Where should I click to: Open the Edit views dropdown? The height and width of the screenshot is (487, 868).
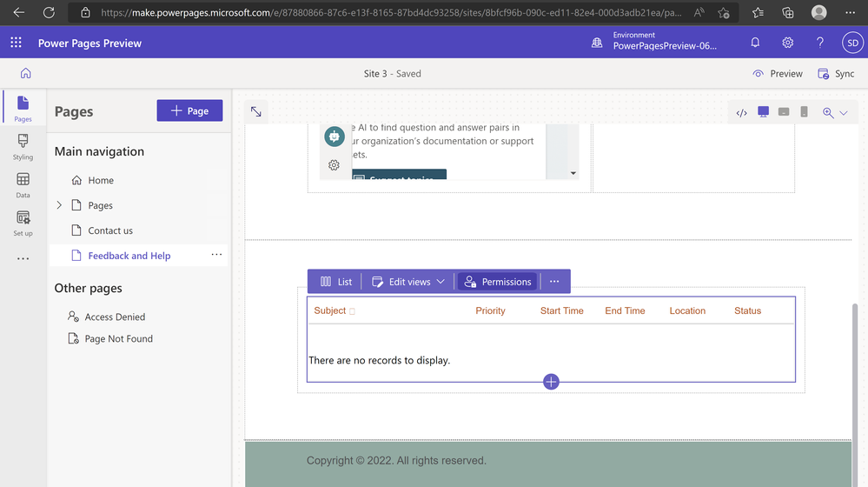(408, 282)
